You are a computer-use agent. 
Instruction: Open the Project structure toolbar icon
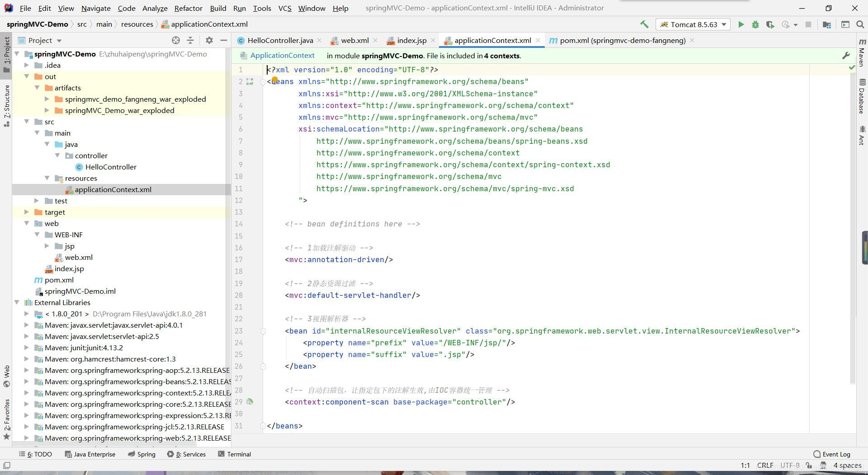[826, 24]
